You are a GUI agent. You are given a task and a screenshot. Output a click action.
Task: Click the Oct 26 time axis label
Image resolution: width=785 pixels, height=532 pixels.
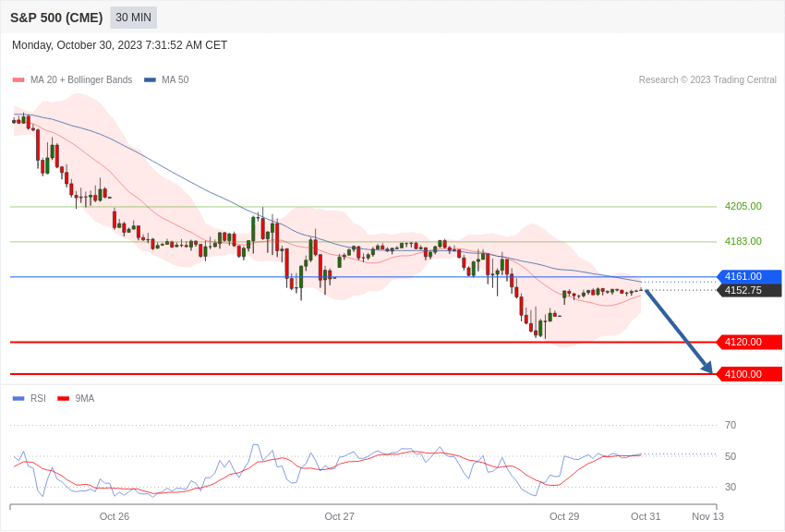pyautogui.click(x=115, y=516)
